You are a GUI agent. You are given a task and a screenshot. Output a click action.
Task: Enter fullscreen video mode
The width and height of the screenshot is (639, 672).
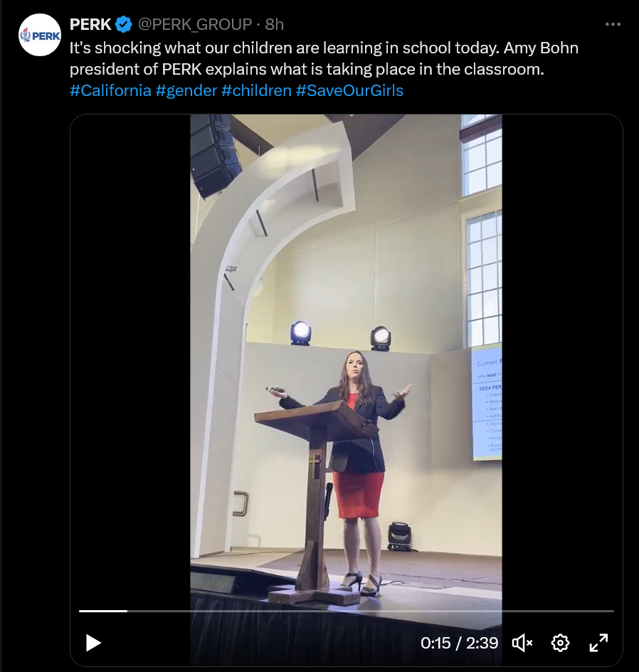coord(598,643)
